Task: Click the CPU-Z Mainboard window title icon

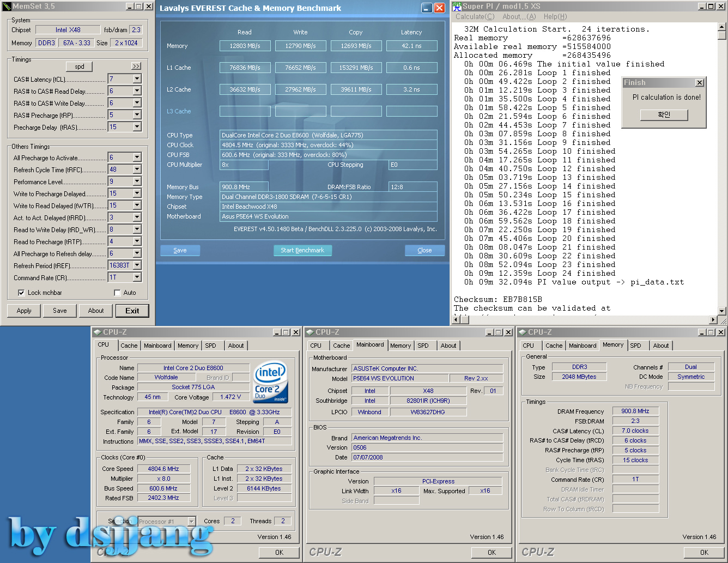Action: click(x=310, y=332)
